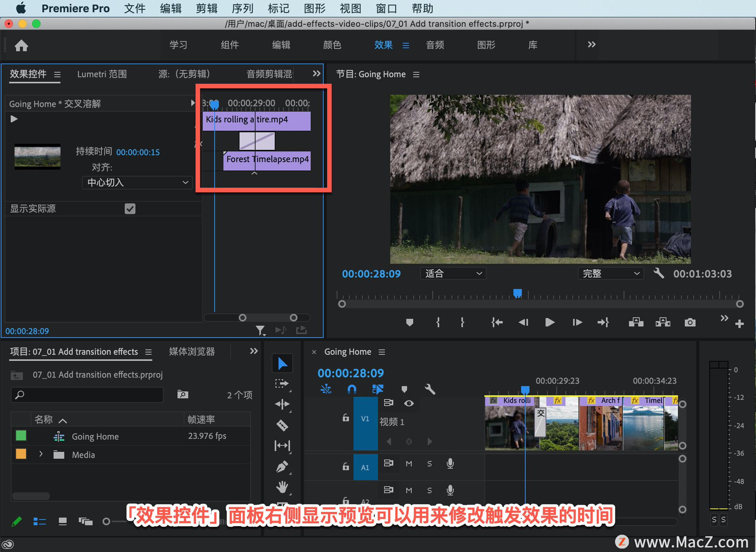Screen dimensions: 756x552
Task: Adjust Project panel thumbnail zoom slider
Action: pos(106,521)
